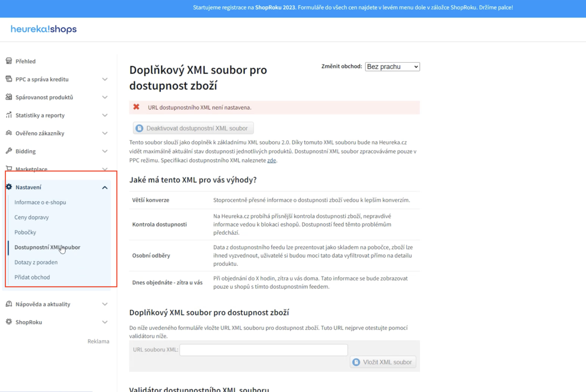Image resolution: width=586 pixels, height=392 pixels.
Task: Click into the URL souboru XML field
Action: (x=264, y=350)
